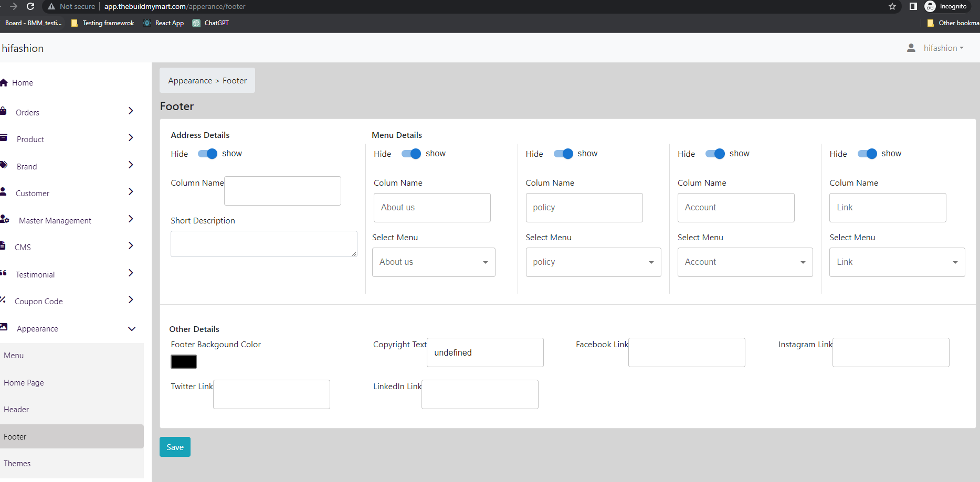Toggle show switch for Link column
The image size is (980, 482).
[x=867, y=154]
